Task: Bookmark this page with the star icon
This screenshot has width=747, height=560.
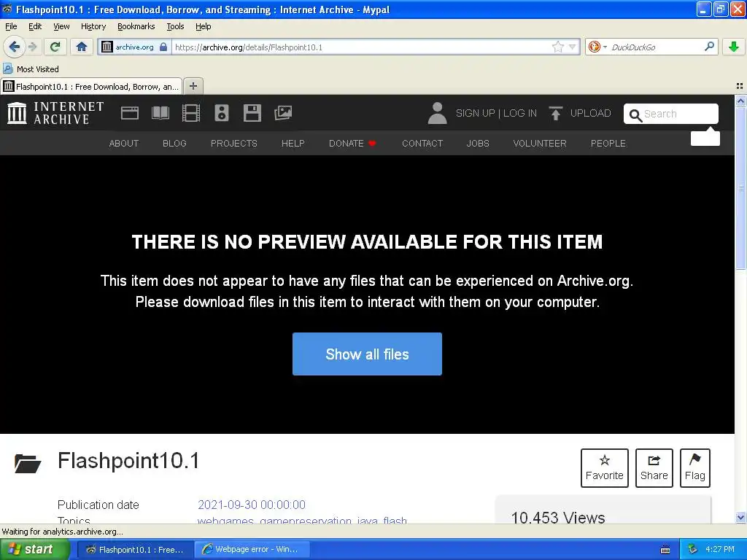Action: (x=557, y=47)
